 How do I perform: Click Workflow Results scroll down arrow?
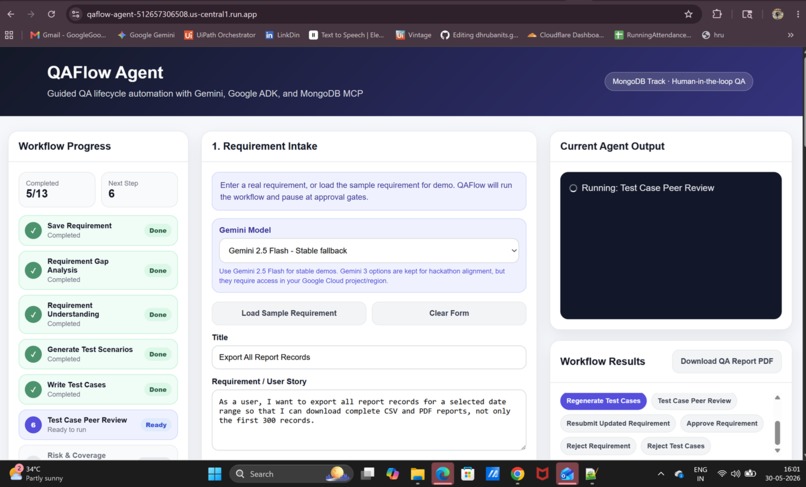click(777, 450)
